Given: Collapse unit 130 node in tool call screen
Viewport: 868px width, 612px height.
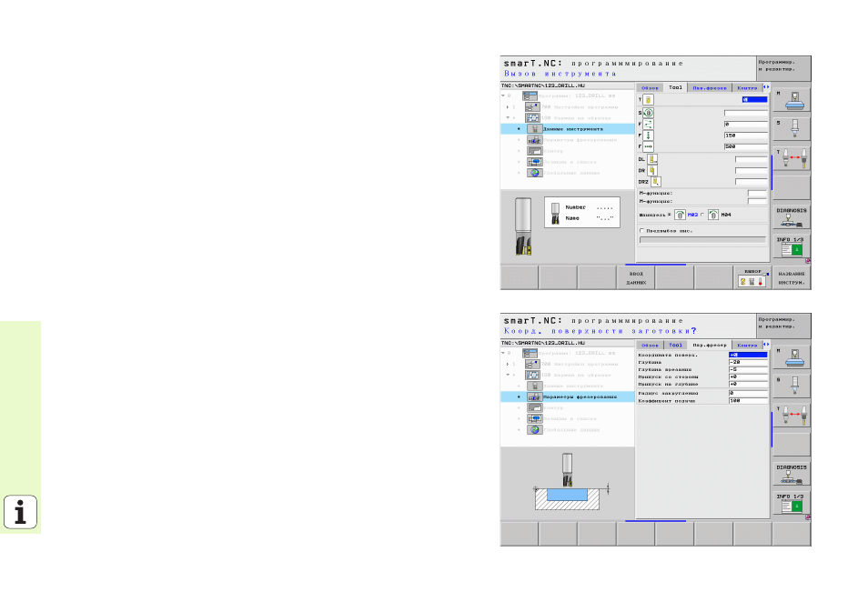Looking at the screenshot, I should click(508, 118).
